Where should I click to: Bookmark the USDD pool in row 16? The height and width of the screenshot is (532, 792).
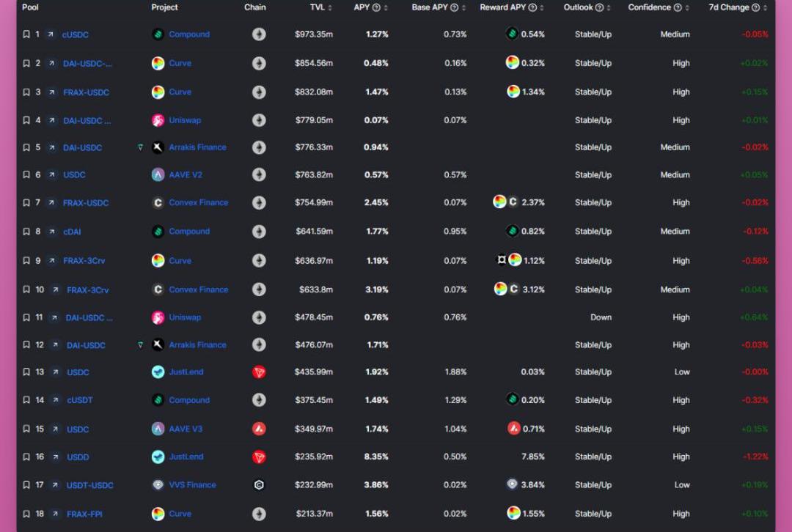(26, 457)
